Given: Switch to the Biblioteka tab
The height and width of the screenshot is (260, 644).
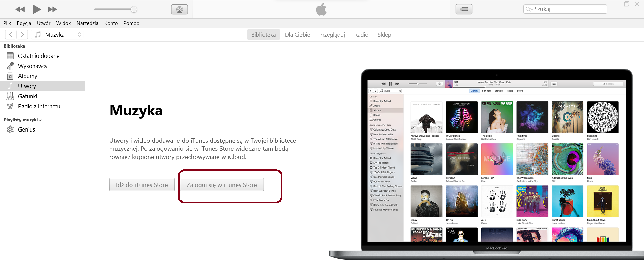Looking at the screenshot, I should tap(264, 35).
